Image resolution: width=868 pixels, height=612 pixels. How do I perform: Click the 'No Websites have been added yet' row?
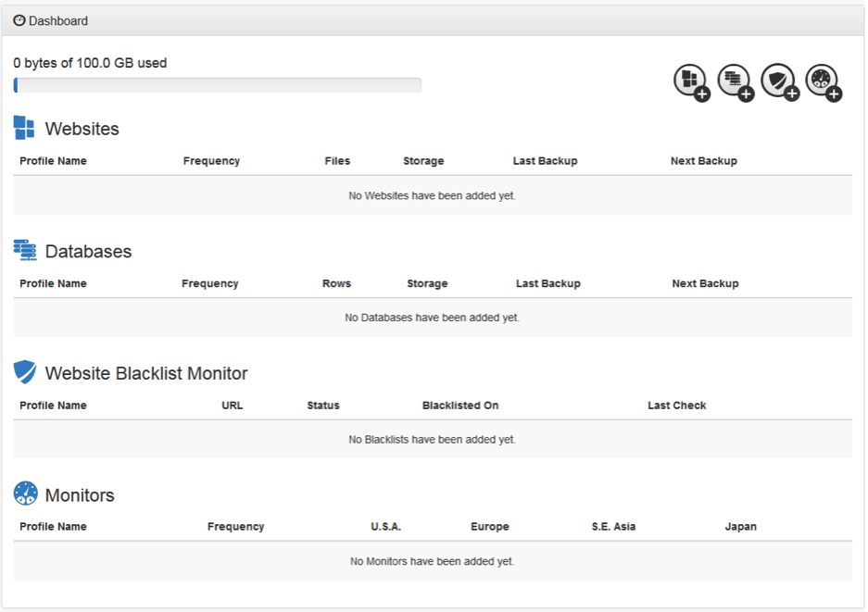click(432, 196)
